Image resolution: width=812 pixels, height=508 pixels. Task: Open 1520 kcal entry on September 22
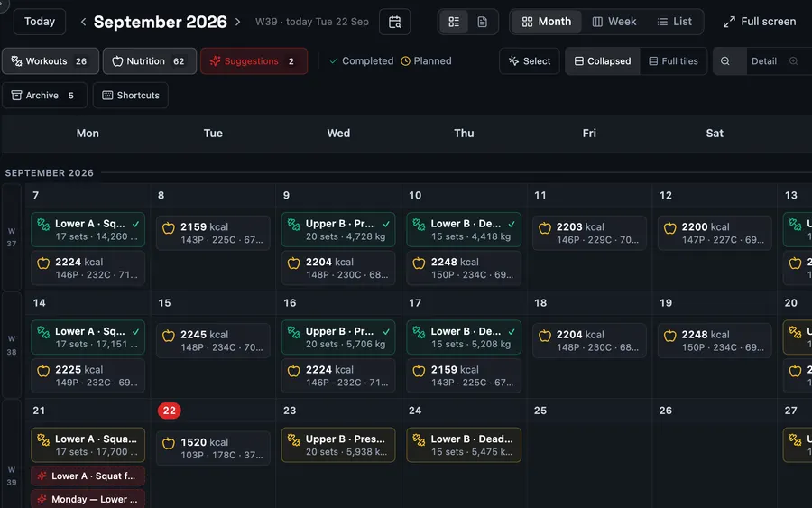[213, 448]
